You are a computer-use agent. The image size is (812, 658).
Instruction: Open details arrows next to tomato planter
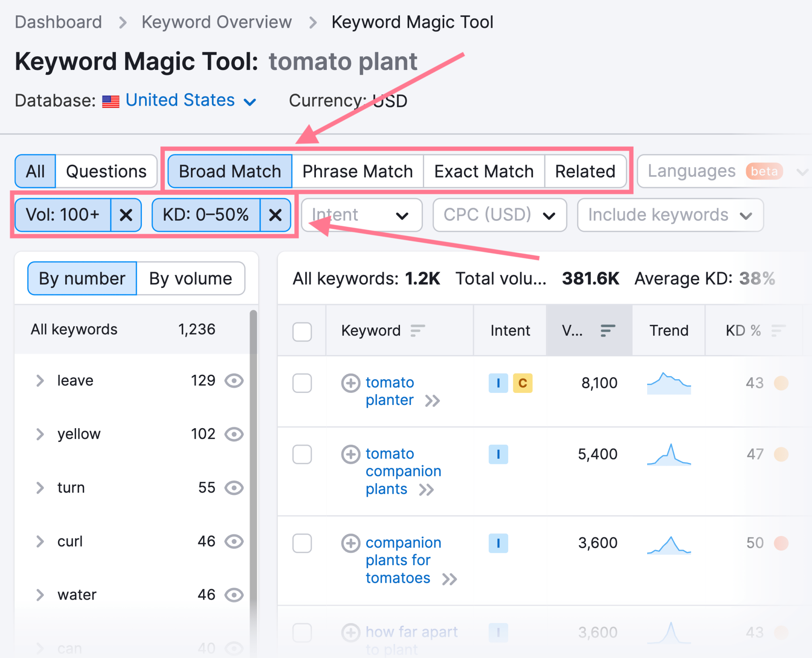tap(433, 401)
